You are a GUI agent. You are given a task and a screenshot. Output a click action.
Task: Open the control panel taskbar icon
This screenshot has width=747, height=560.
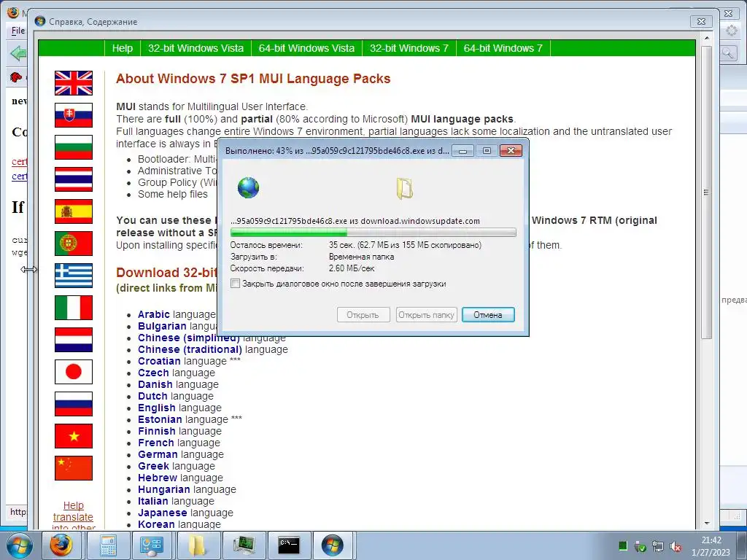click(152, 545)
